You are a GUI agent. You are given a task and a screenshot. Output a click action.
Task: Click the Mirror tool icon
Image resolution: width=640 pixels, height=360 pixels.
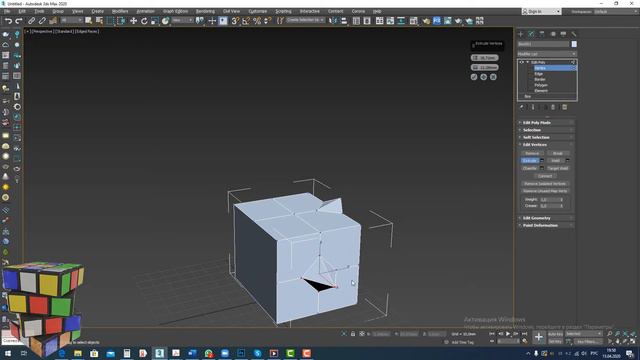pyautogui.click(x=333, y=21)
